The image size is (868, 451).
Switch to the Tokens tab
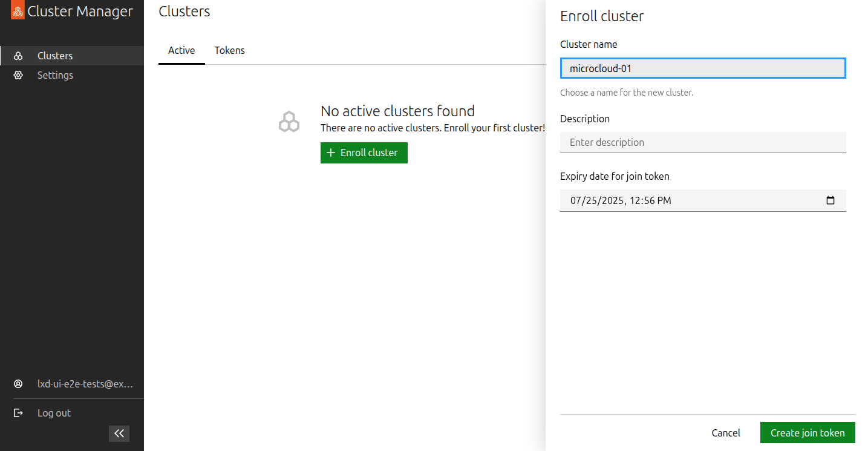point(230,50)
